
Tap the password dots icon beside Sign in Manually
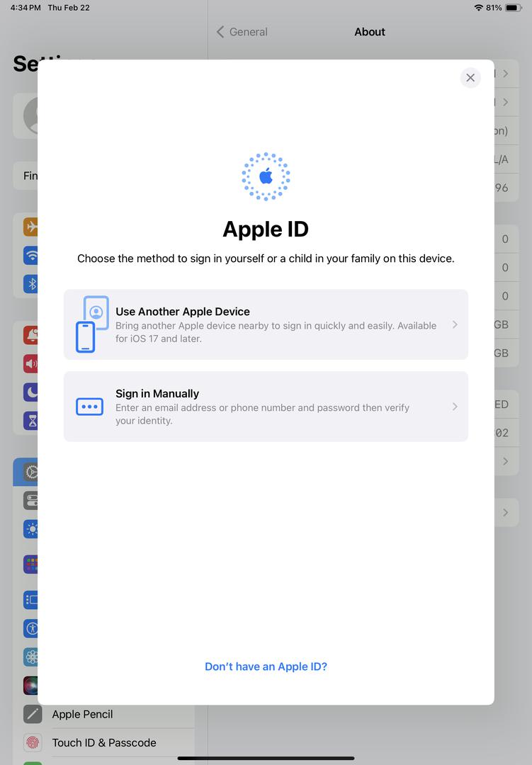pyautogui.click(x=89, y=407)
